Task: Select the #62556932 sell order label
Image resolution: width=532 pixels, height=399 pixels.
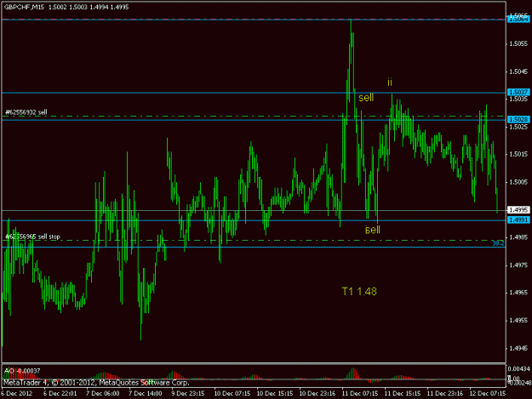Action: pos(26,111)
